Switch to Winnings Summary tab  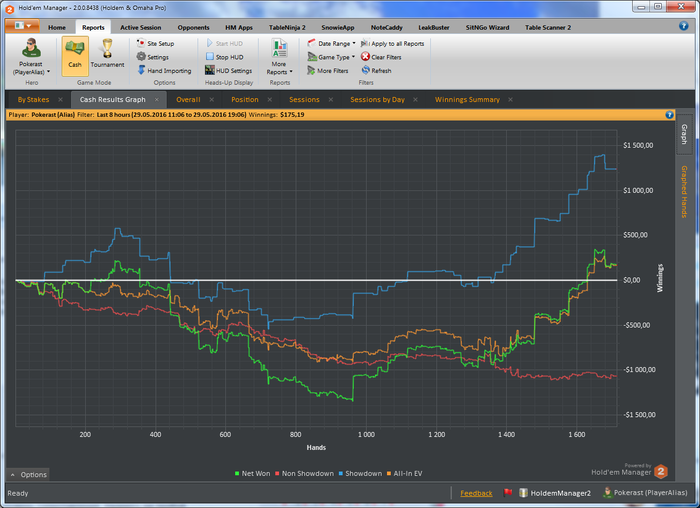tap(467, 100)
